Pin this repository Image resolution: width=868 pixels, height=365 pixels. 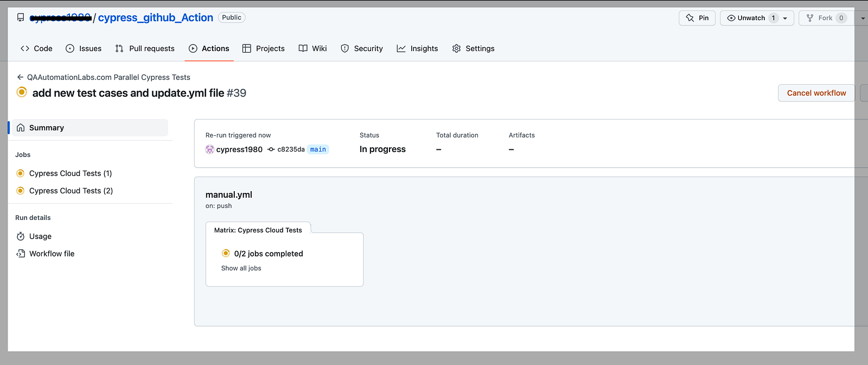point(697,18)
